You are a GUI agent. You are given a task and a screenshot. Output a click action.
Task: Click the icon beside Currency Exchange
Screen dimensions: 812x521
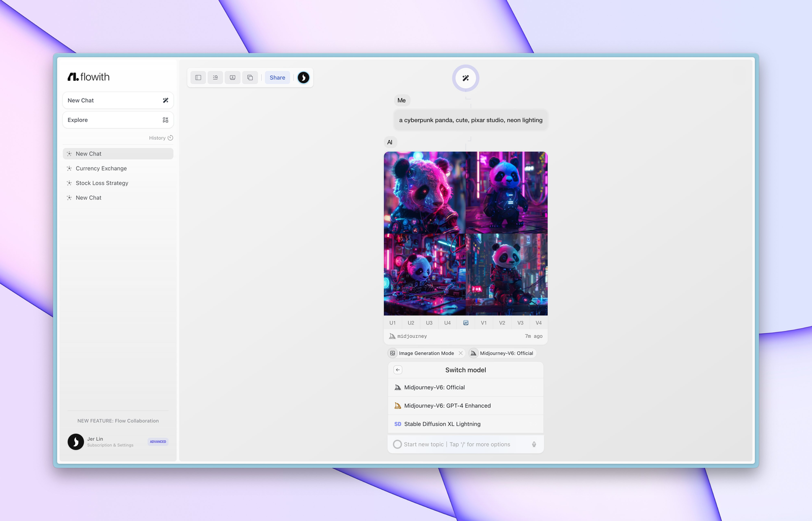tap(70, 169)
